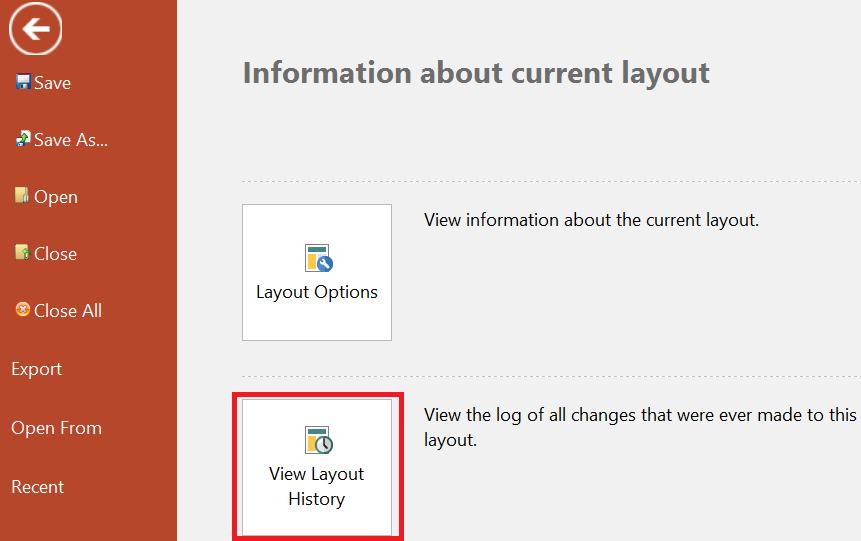Click the Save As icon in sidebar
Image resolution: width=861 pixels, height=541 pixels.
coord(22,139)
